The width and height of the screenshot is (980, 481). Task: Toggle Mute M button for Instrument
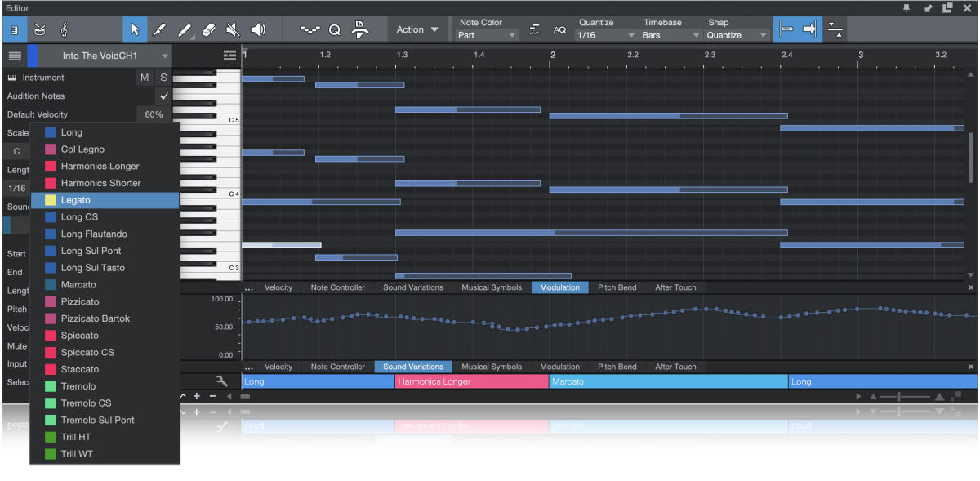145,78
